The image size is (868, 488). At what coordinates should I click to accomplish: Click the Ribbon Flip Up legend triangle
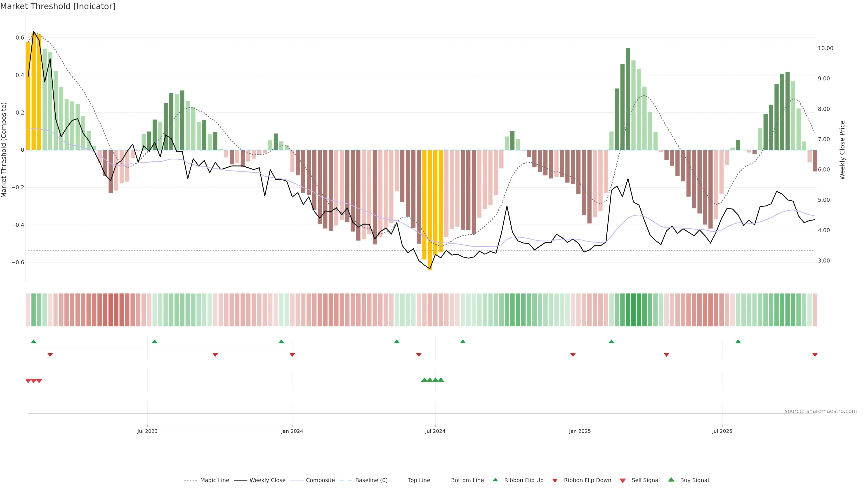coord(495,480)
